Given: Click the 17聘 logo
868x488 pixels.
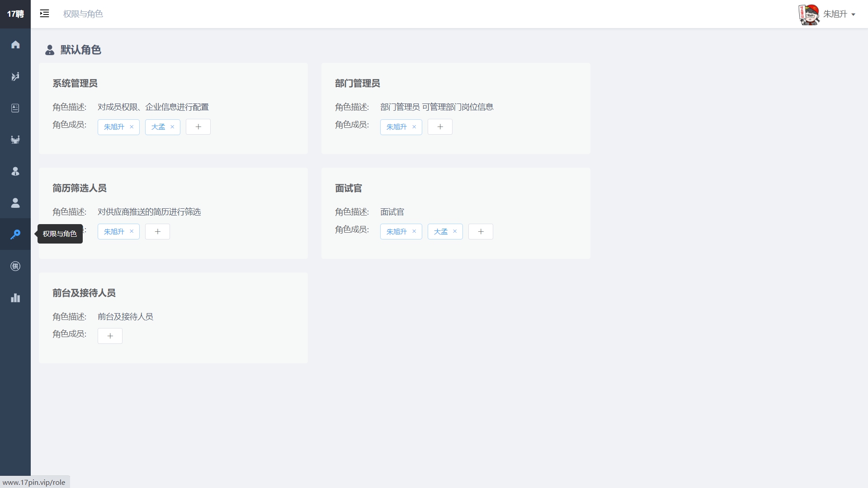Looking at the screenshot, I should pos(15,14).
